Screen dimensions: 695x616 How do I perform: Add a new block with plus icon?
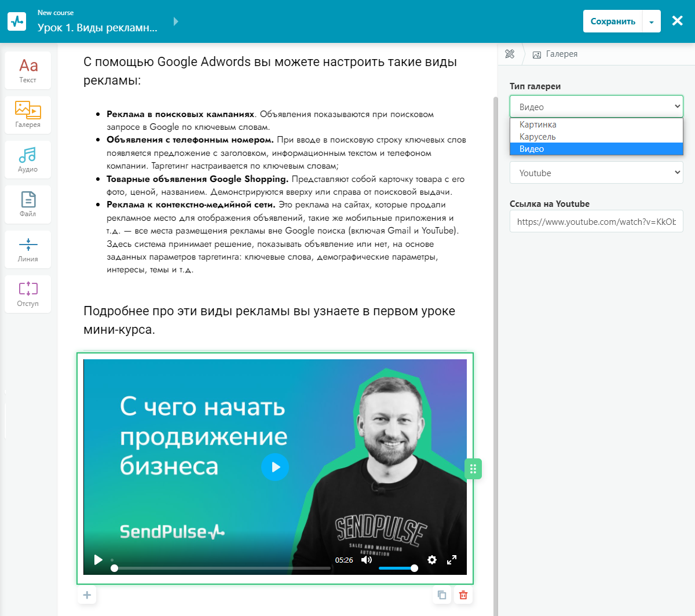(87, 595)
